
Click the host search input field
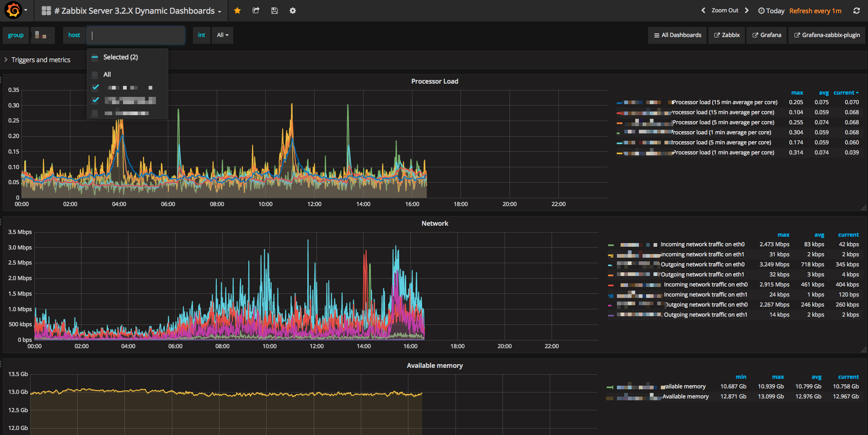click(x=136, y=35)
